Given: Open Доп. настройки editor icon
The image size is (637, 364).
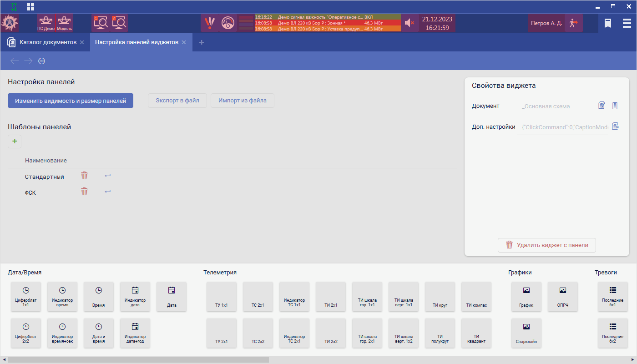Looking at the screenshot, I should tap(615, 126).
